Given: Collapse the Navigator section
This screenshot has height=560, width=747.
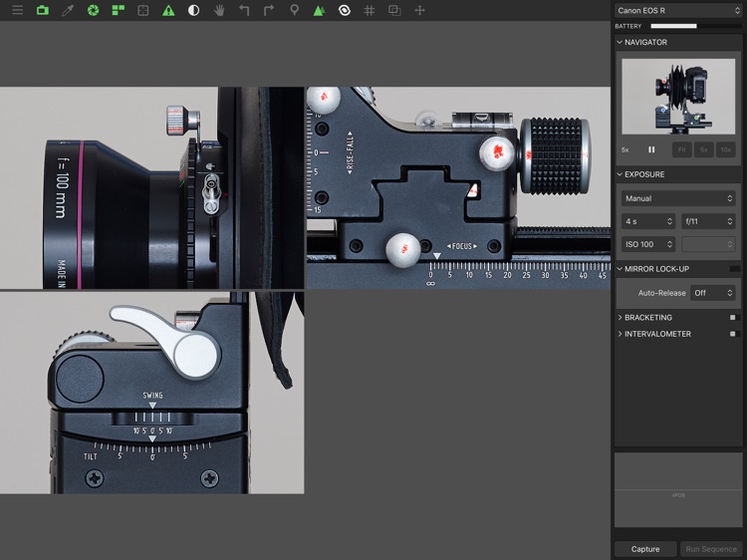Looking at the screenshot, I should [620, 42].
